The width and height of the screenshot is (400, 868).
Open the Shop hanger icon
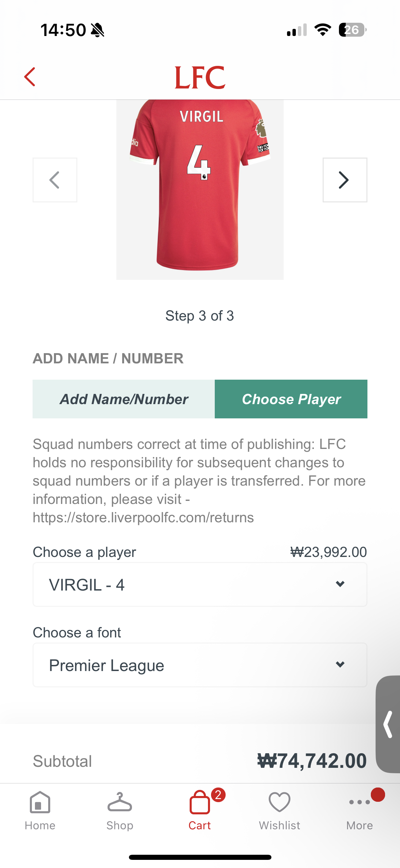pos(120,802)
